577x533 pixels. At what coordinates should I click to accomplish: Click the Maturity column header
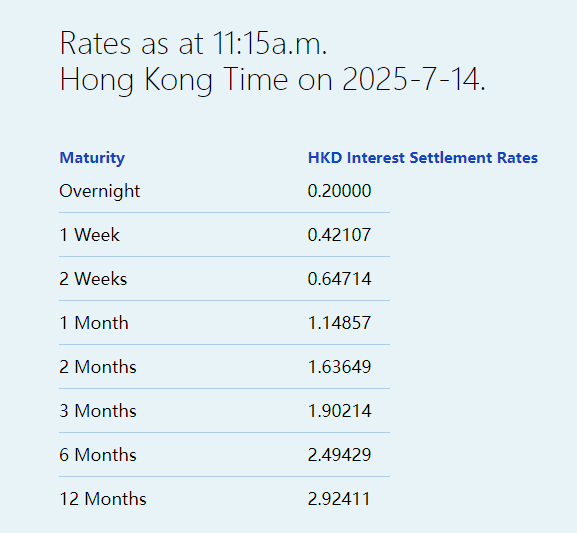click(92, 158)
